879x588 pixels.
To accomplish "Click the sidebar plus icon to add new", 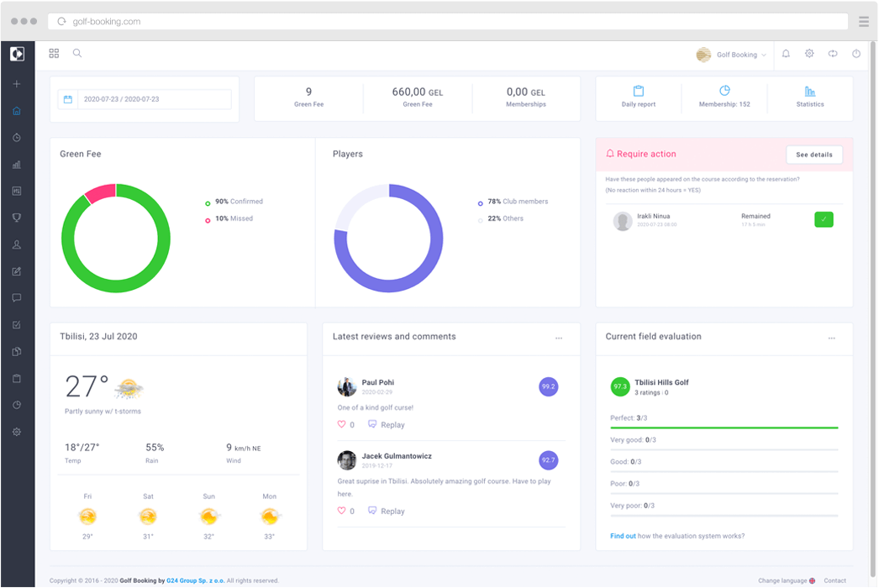I will [17, 83].
